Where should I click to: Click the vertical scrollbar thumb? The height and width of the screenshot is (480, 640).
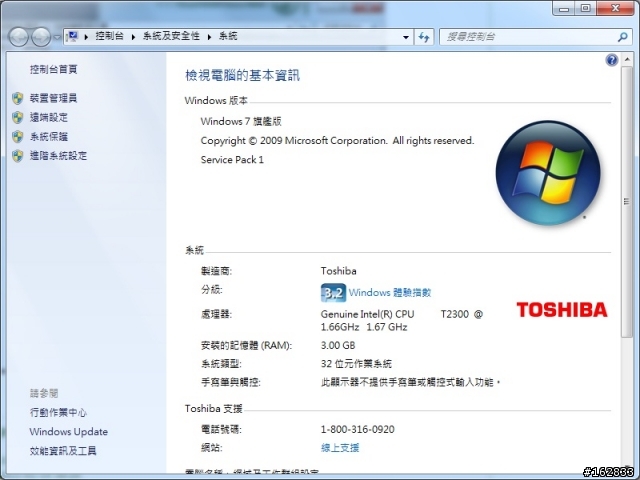627,202
